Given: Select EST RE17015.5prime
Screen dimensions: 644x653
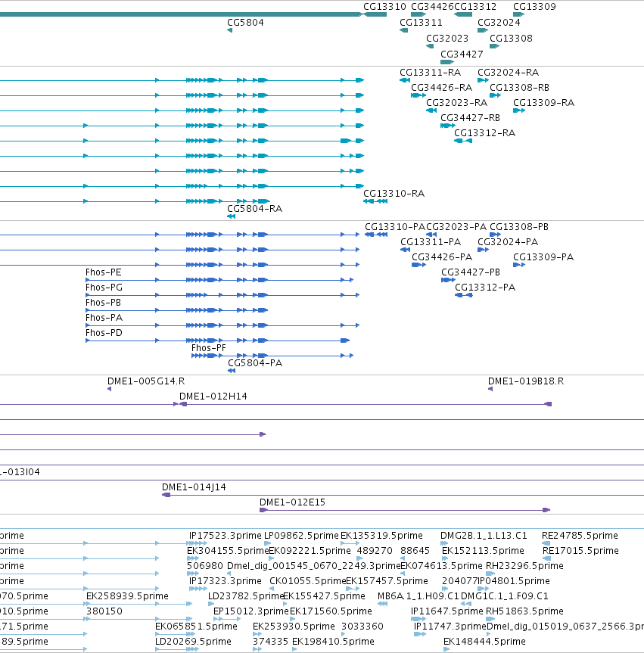Looking at the screenshot, I should 580,551.
